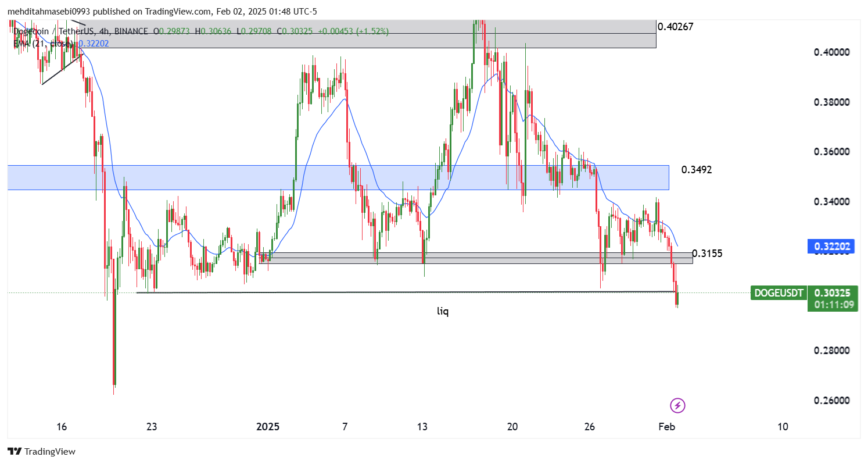The height and width of the screenshot is (464, 868).
Task: Click the "liq" text annotation
Action: point(443,311)
